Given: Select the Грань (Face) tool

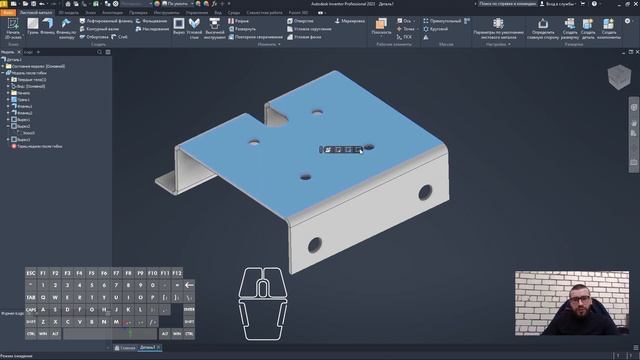Looking at the screenshot, I should 33,27.
